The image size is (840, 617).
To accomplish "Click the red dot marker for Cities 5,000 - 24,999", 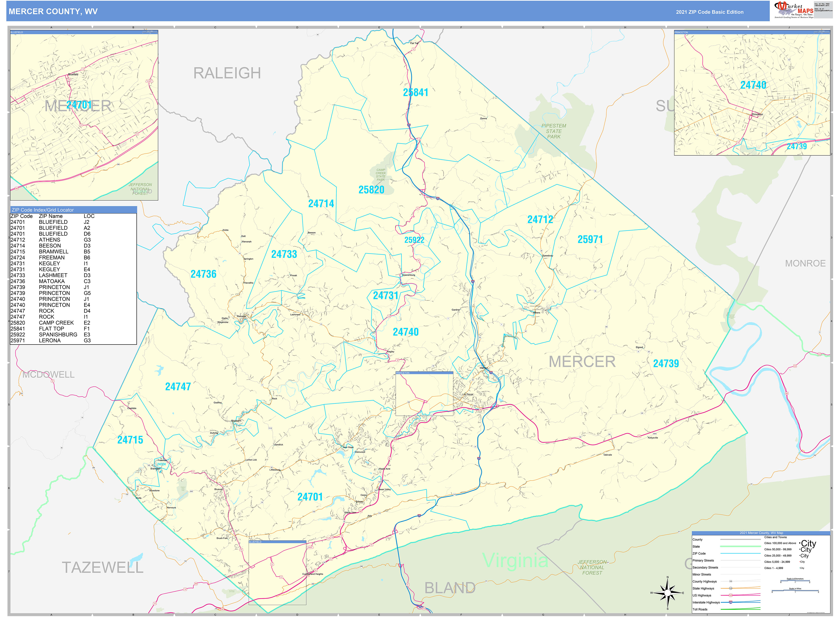I will [800, 562].
